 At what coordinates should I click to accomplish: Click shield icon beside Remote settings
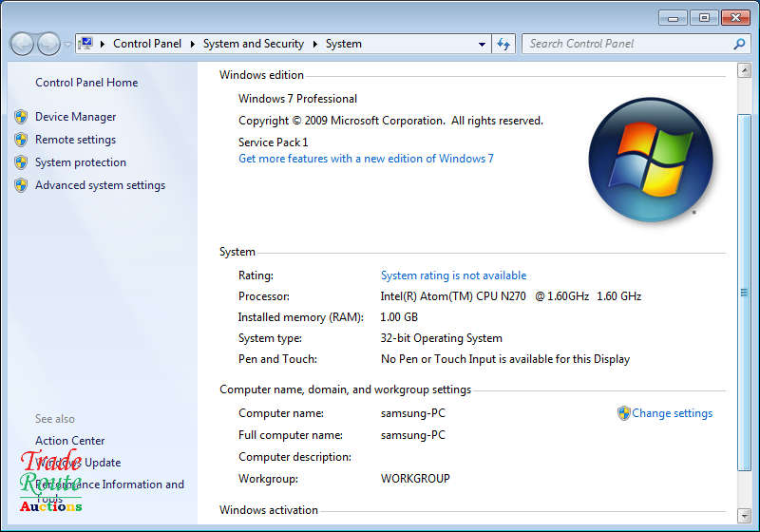(x=21, y=140)
